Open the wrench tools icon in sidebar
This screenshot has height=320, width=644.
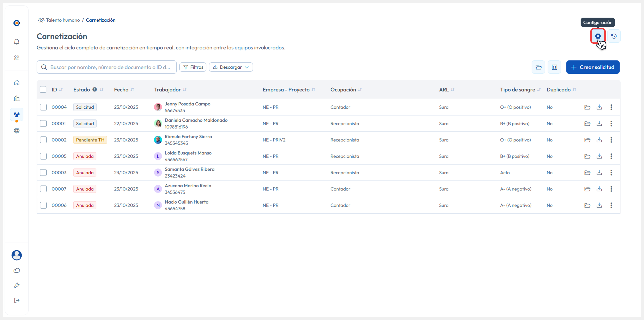(x=17, y=285)
